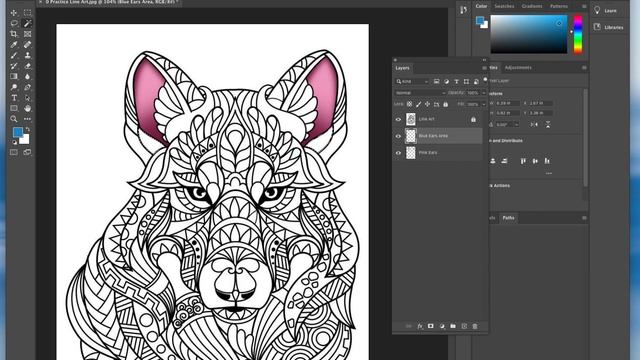This screenshot has width=640, height=360.
Task: Open the rotation angle dropdown in Properties
Action: coord(516,124)
